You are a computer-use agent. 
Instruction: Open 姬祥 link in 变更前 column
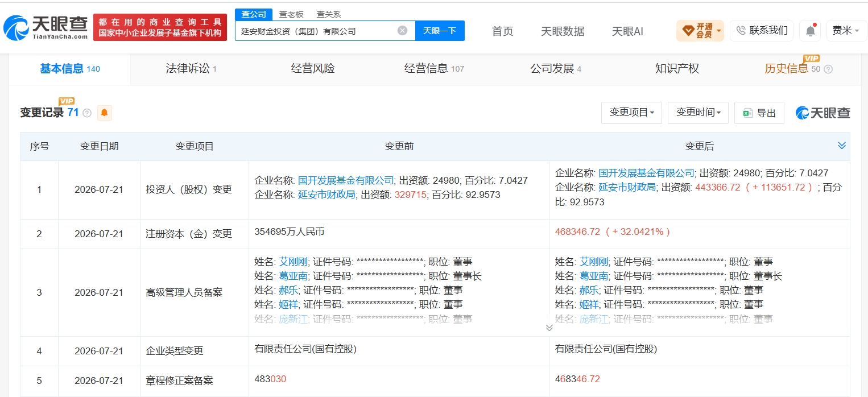(288, 304)
